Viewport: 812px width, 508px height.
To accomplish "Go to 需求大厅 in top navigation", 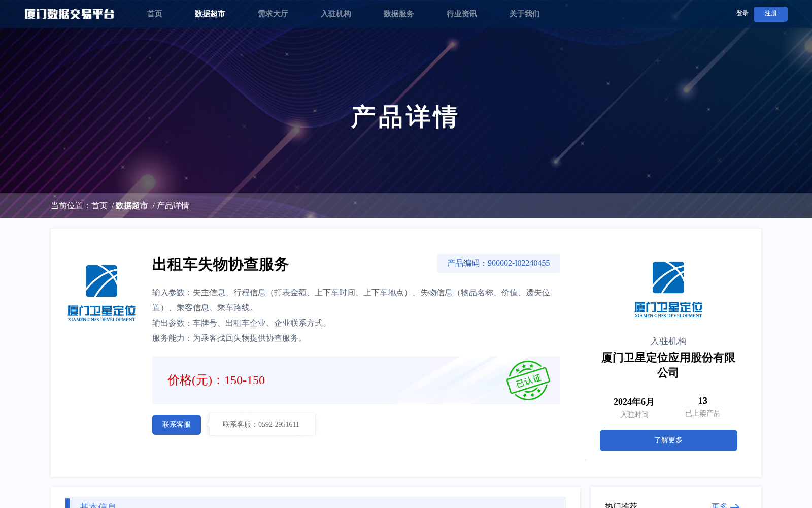I will point(273,14).
